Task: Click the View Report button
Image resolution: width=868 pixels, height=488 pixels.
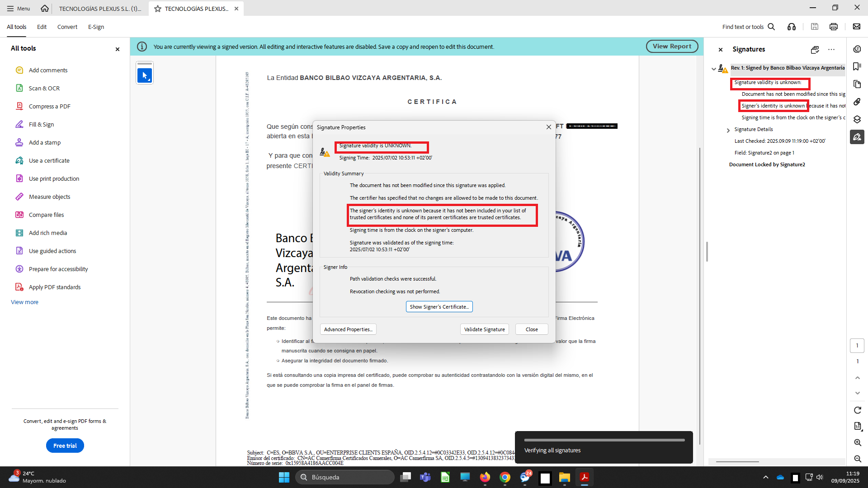Action: (x=672, y=46)
